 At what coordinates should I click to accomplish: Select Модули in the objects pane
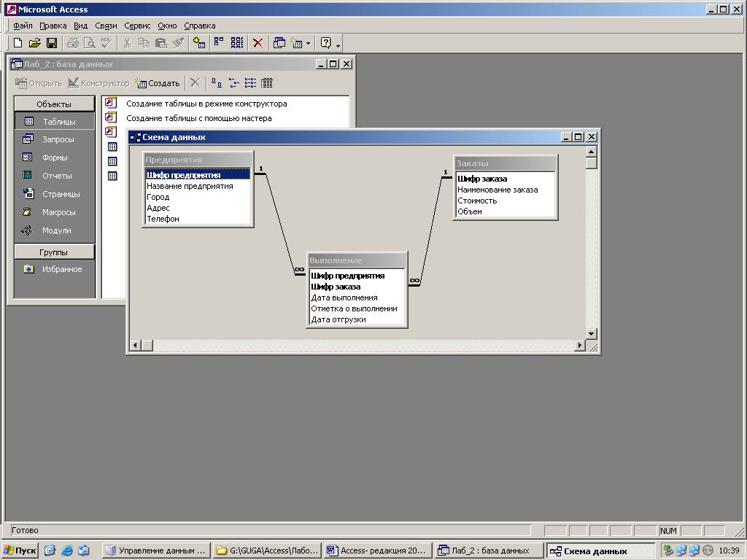[x=54, y=230]
